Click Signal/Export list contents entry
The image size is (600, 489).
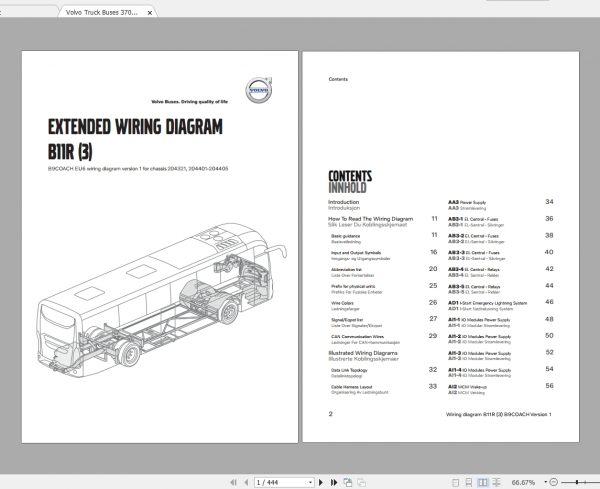347,320
